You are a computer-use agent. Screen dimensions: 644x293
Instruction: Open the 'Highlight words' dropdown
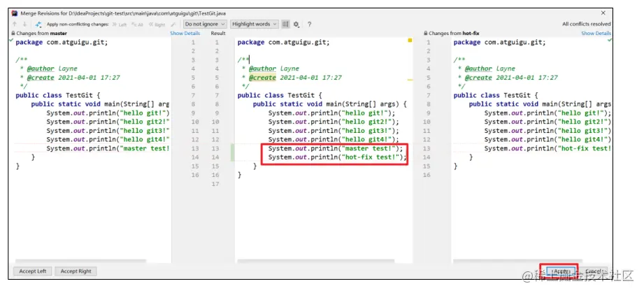pyautogui.click(x=255, y=24)
